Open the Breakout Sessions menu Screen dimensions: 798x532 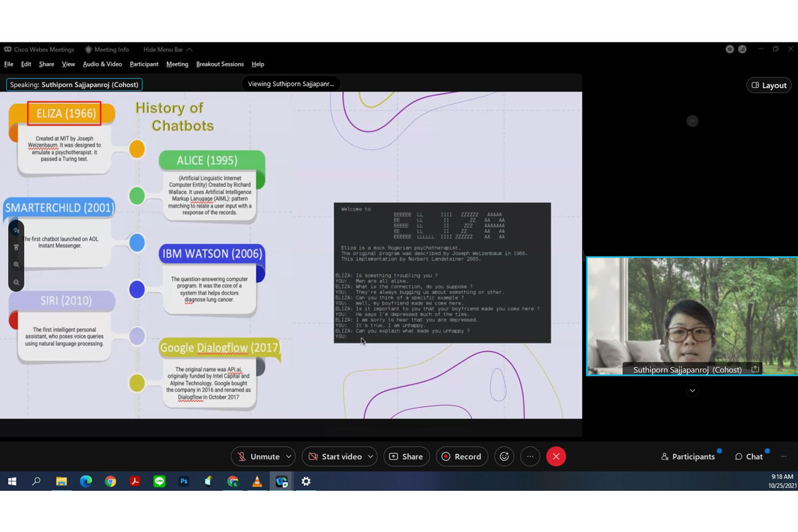click(x=219, y=64)
